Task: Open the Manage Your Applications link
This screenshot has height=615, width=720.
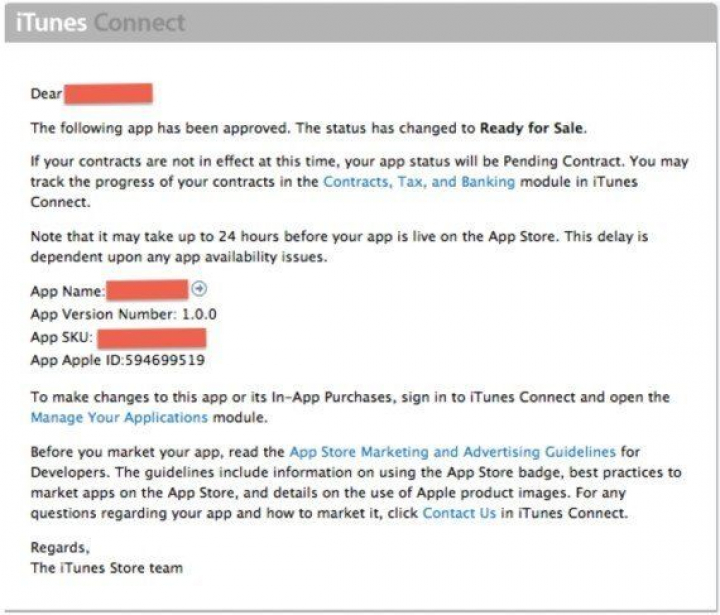Action: [x=119, y=417]
